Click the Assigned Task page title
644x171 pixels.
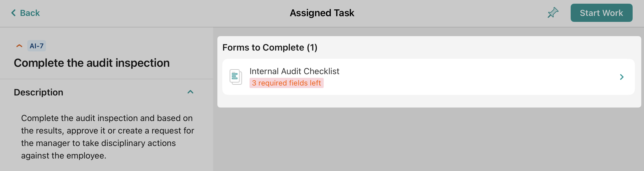tap(322, 13)
